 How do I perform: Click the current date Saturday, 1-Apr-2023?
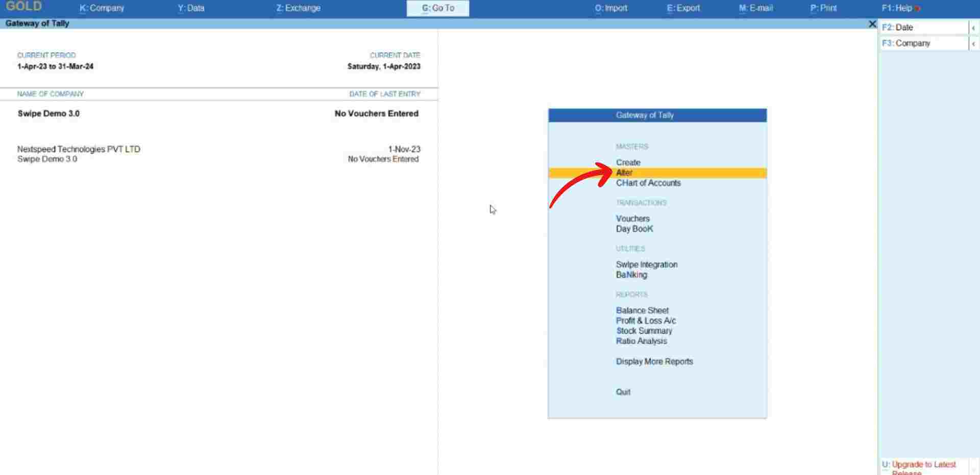[384, 66]
